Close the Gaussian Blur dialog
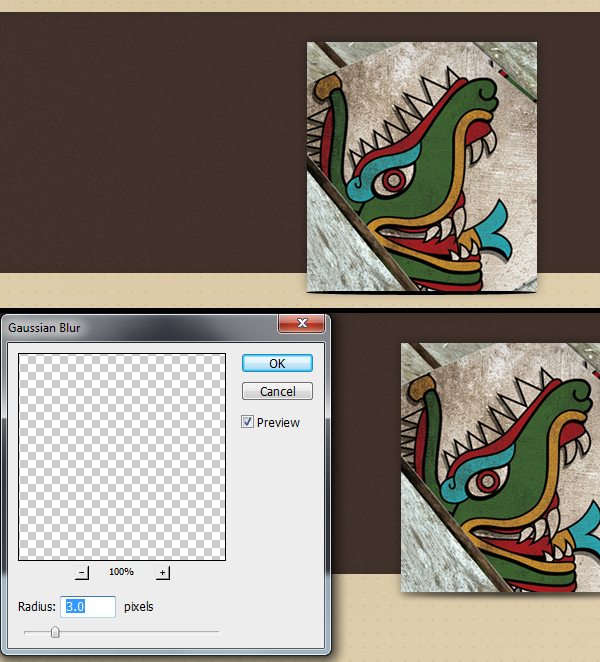 tap(301, 323)
